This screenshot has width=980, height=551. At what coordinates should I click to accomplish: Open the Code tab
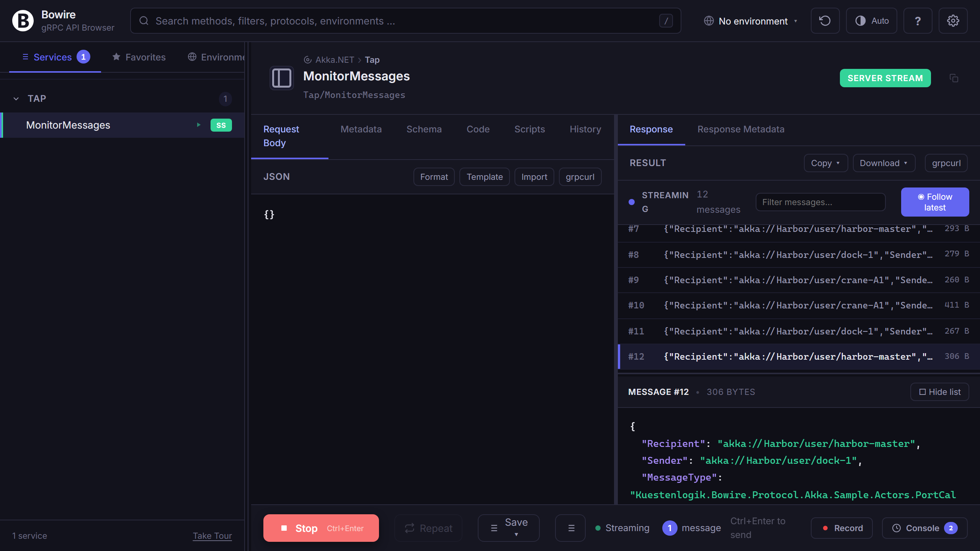pyautogui.click(x=478, y=129)
